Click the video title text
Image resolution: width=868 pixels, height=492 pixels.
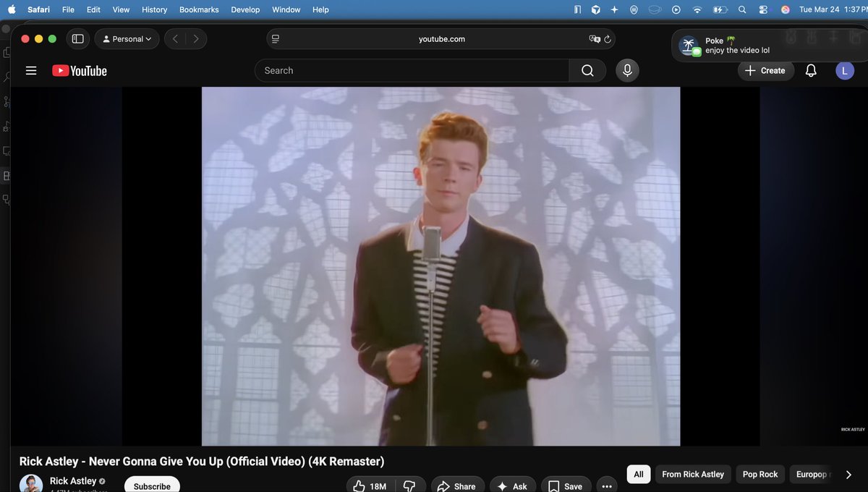202,462
